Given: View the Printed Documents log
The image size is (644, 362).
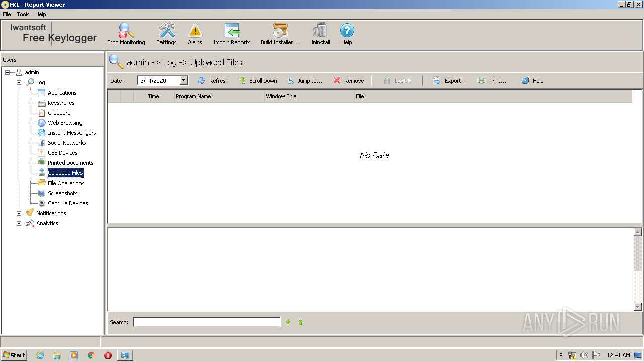Looking at the screenshot, I should point(70,163).
